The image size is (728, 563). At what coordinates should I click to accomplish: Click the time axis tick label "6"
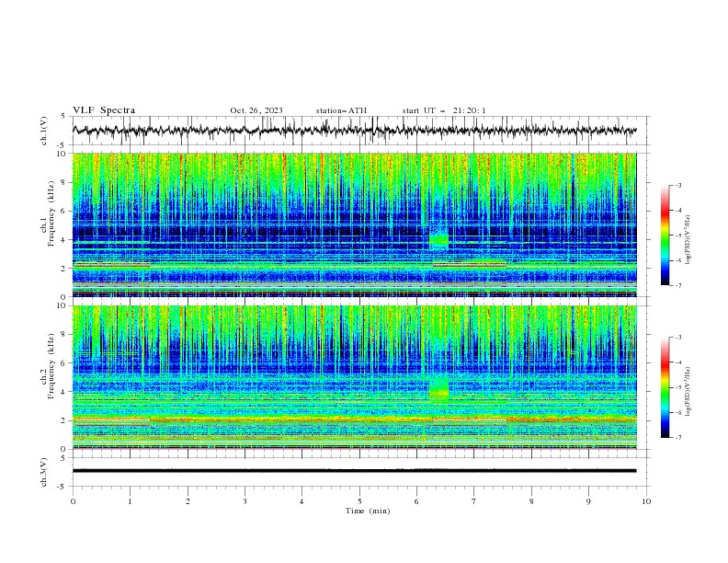pos(416,501)
